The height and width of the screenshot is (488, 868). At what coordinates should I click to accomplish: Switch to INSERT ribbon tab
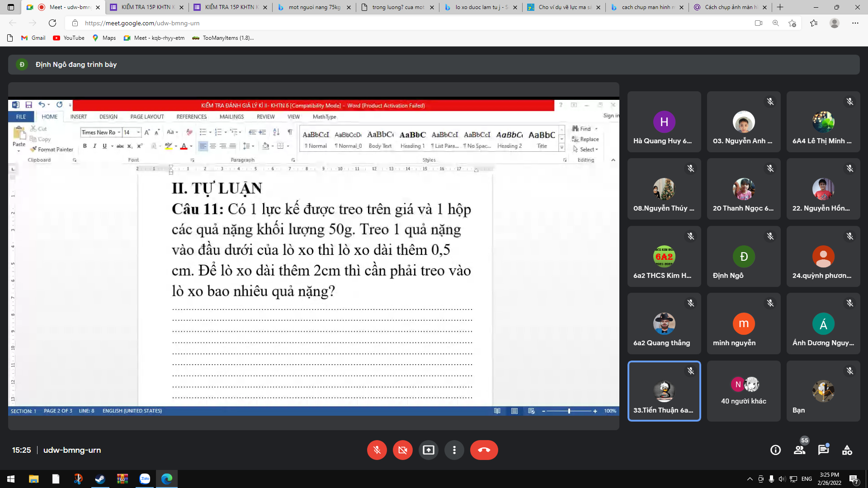(78, 117)
